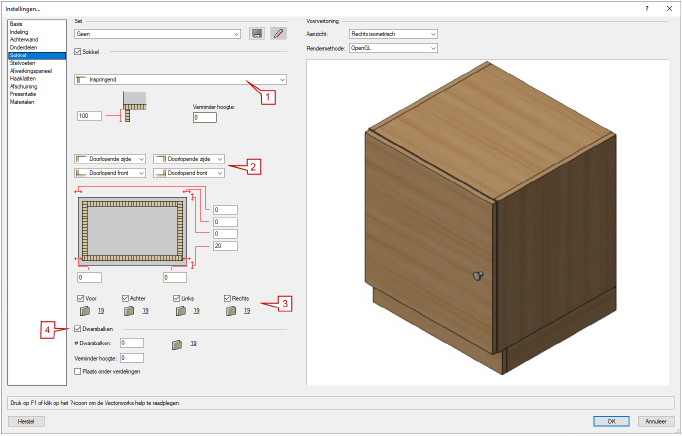Enable Plaats onder verdelingen
Screen dimensions: 682x436
click(78, 372)
